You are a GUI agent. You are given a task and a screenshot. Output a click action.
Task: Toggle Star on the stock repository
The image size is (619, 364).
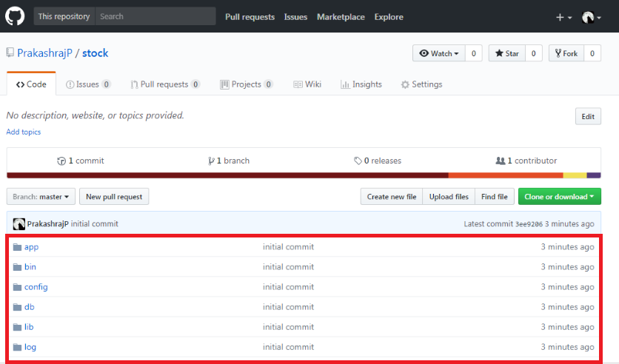click(507, 53)
